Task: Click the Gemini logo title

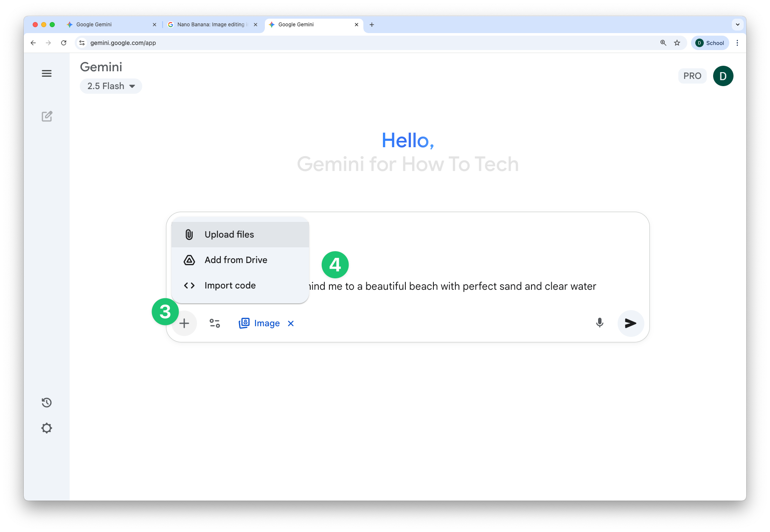Action: [101, 67]
